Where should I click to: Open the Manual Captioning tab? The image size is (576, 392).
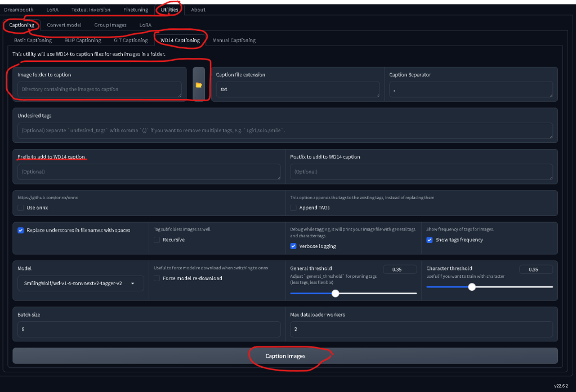(234, 40)
